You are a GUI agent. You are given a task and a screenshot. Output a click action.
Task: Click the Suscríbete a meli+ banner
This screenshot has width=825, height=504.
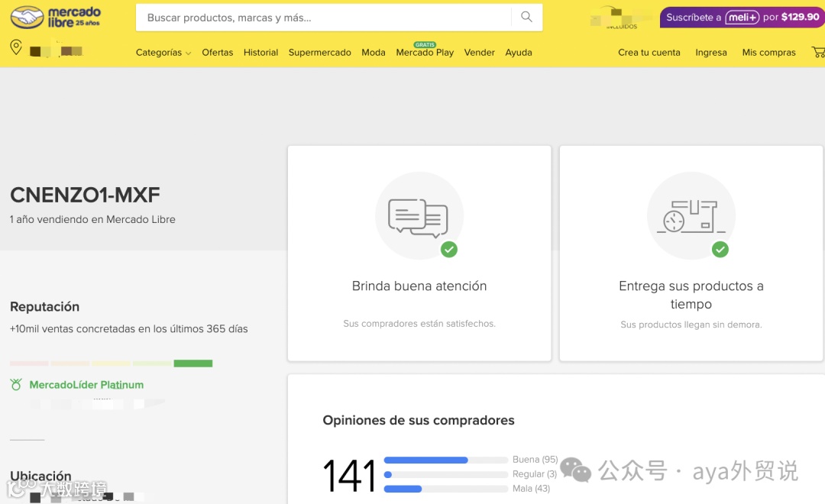(x=742, y=17)
